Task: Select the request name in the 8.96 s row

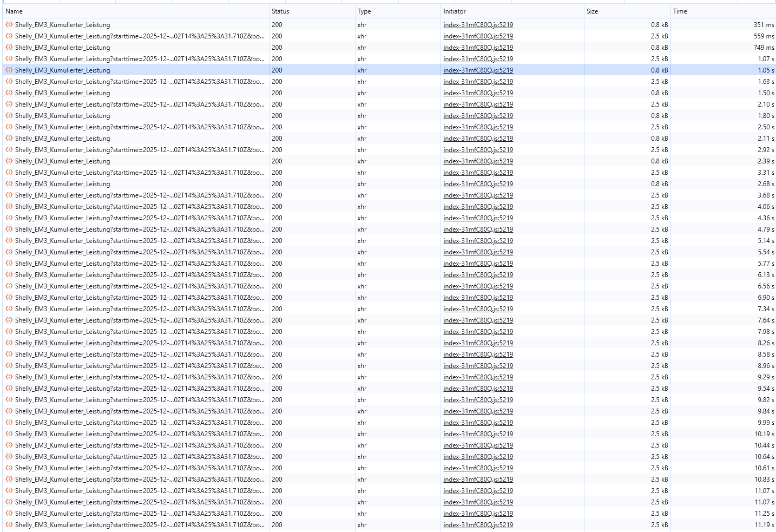Action: (140, 366)
